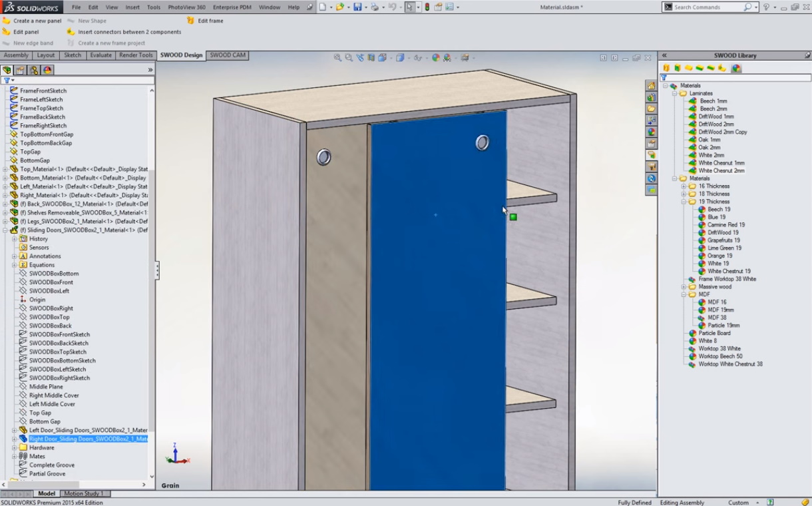812x506 pixels.
Task: Switch to the SWOOD CAM tab
Action: point(228,55)
